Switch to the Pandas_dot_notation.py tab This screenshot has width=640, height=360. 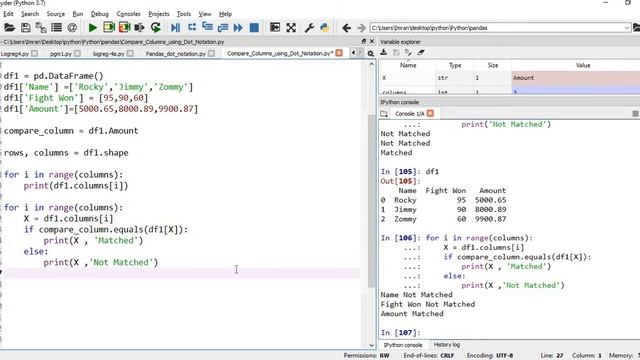click(x=176, y=53)
